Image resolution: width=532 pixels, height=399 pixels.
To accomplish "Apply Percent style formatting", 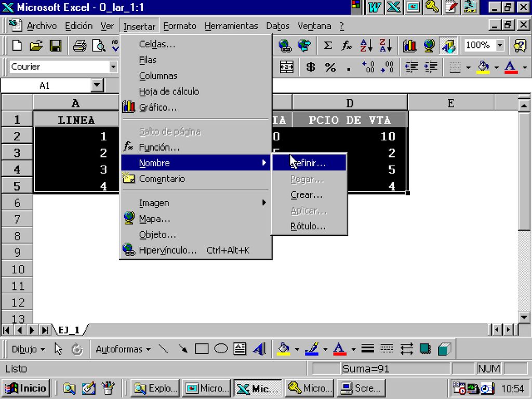I will coord(330,67).
